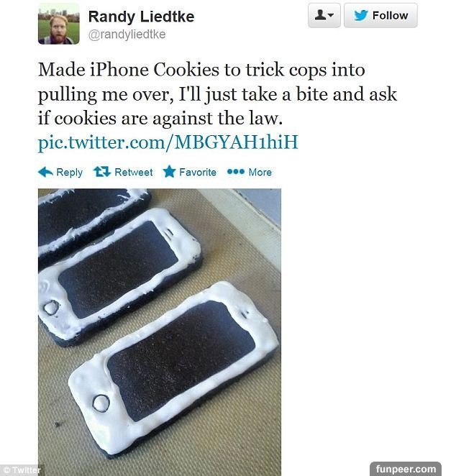This screenshot has width=456, height=476.
Task: Click the © Twitter credit label
Action: 22,470
